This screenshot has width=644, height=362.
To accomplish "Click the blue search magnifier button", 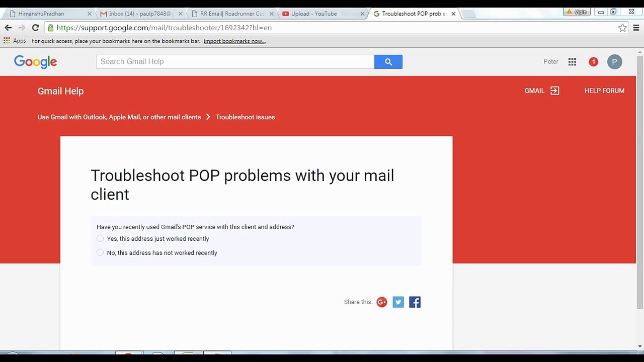I will coord(388,61).
